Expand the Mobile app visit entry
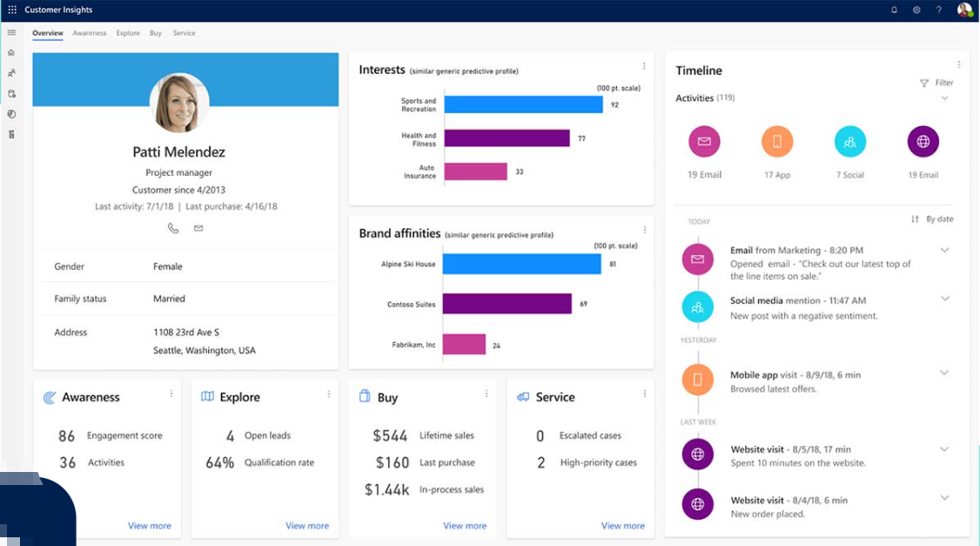Viewport: 980px width, 546px height. point(944,373)
